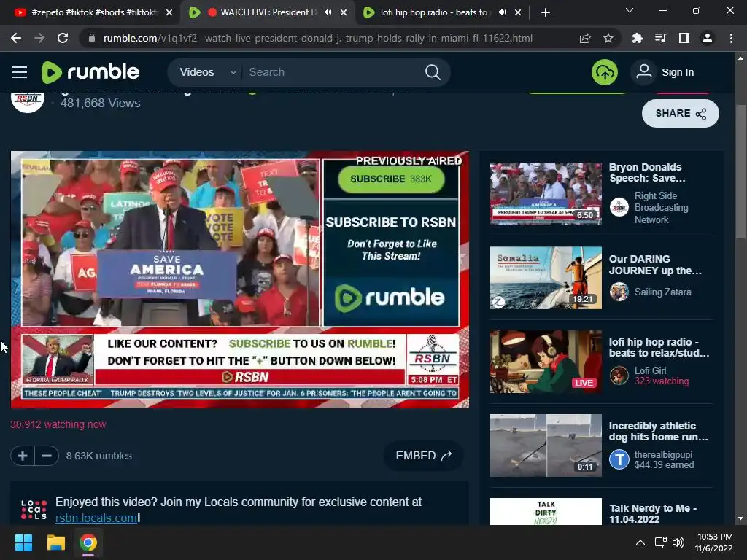Open the rsbn.locals.com link

coord(96,518)
